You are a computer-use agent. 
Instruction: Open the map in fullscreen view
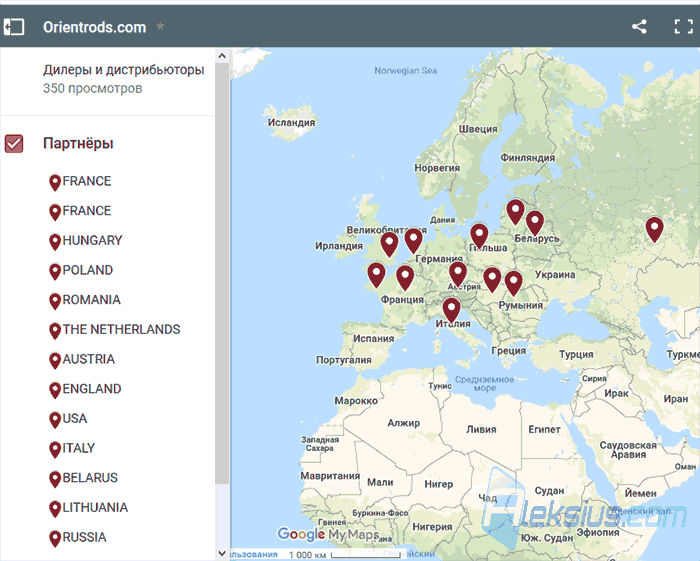[683, 26]
